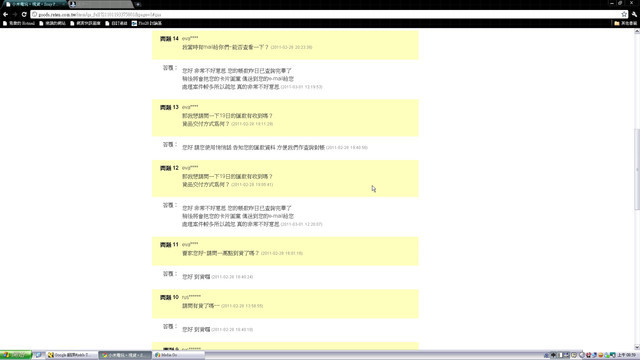Click the username beside question 10

(x=191, y=297)
